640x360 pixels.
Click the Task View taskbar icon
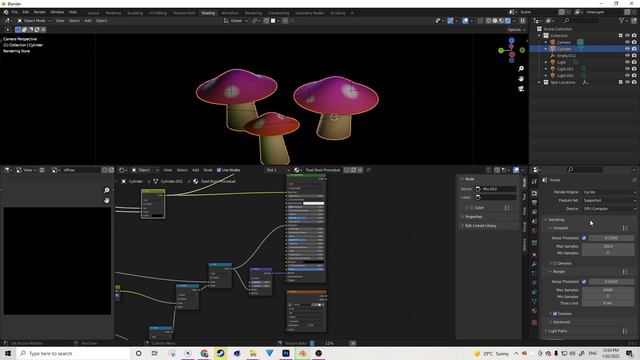[155, 353]
